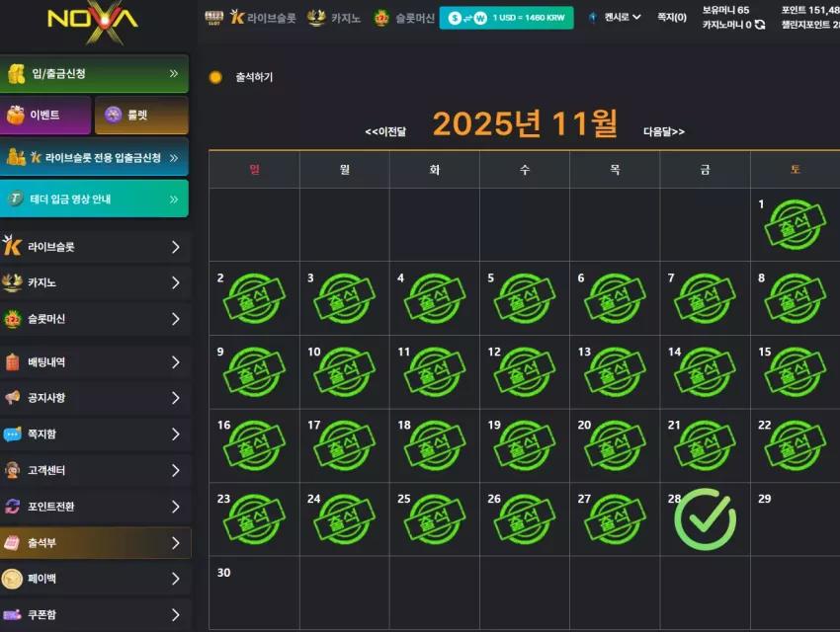Click the ticket icon for 쿠폰함

[x=12, y=614]
